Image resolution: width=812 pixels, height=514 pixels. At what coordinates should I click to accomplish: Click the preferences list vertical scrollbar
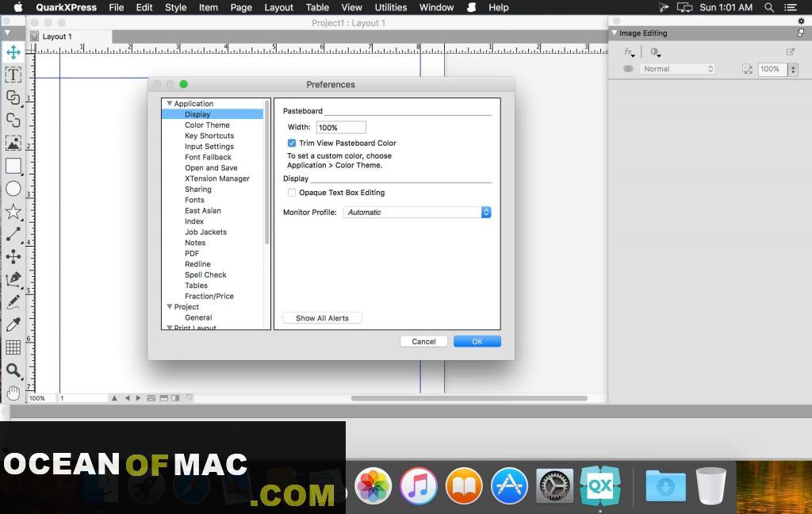click(267, 172)
